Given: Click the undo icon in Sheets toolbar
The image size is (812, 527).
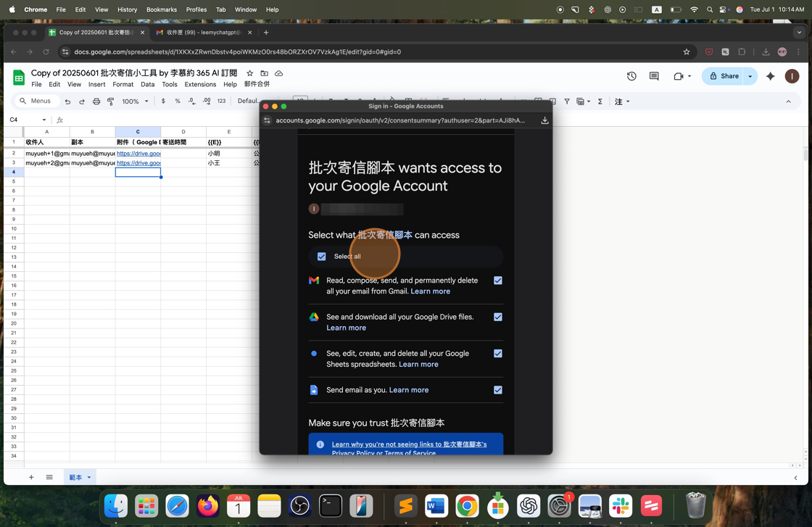Looking at the screenshot, I should (67, 101).
